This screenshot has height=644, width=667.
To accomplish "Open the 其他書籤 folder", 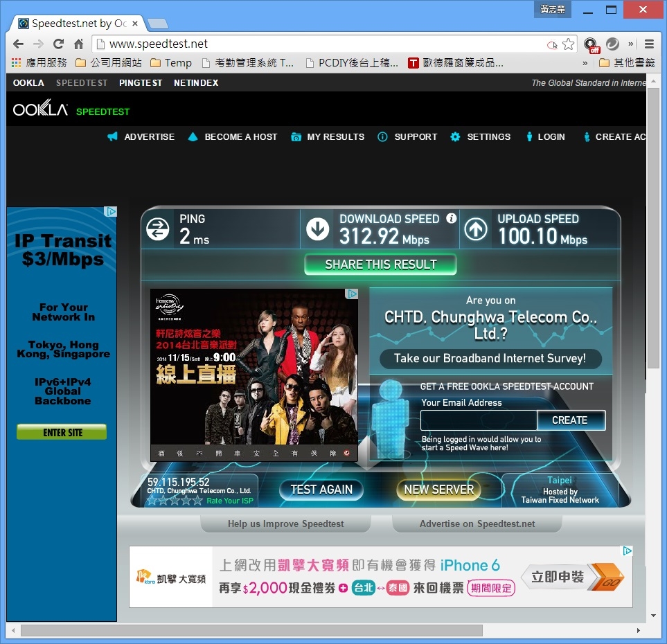I will tap(627, 63).
